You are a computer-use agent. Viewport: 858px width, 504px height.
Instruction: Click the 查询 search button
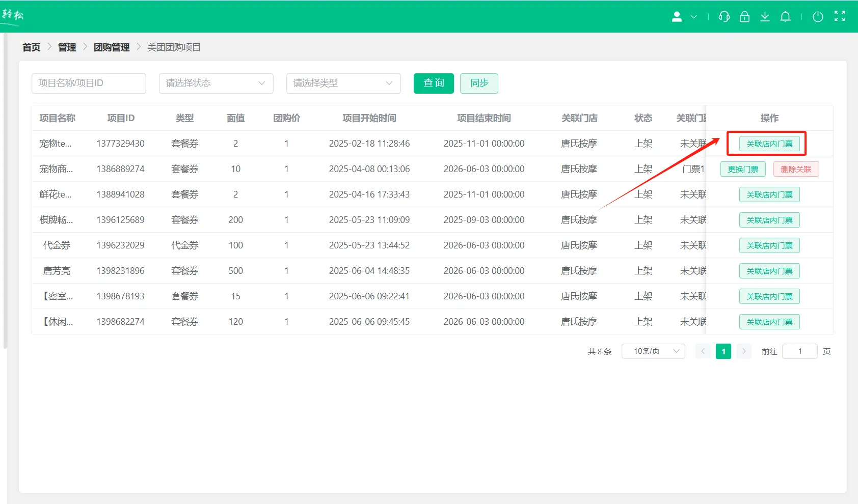pos(434,83)
